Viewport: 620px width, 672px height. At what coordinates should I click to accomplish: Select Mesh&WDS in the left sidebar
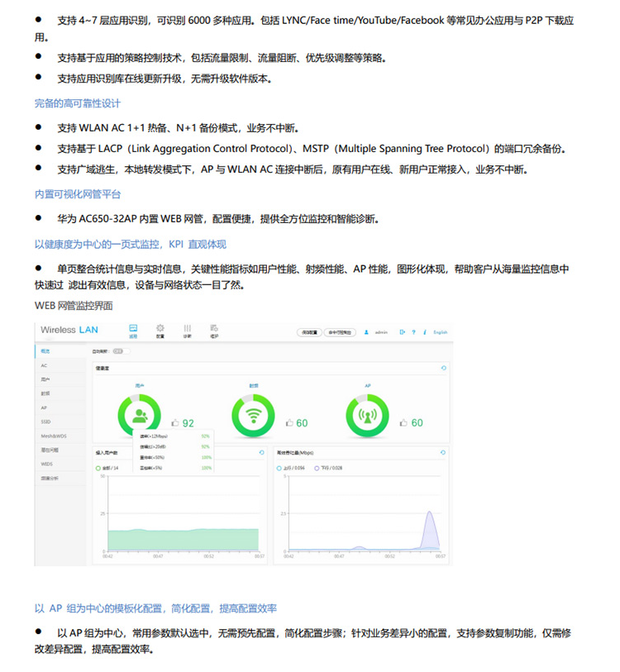coord(52,435)
